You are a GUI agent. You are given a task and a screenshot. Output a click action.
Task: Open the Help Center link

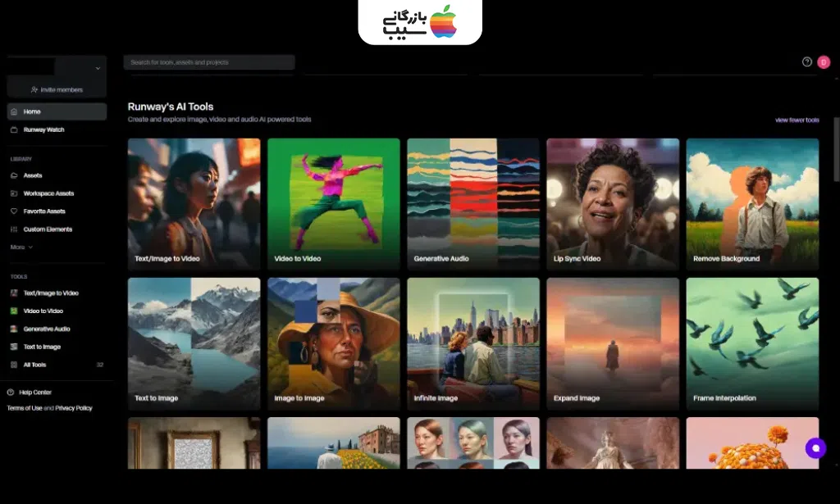(x=29, y=393)
